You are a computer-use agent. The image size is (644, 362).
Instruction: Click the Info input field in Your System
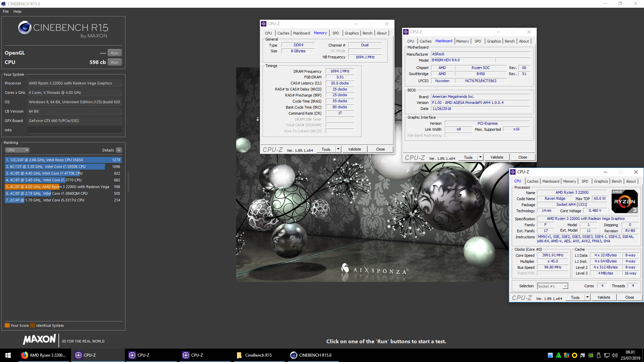[74, 130]
